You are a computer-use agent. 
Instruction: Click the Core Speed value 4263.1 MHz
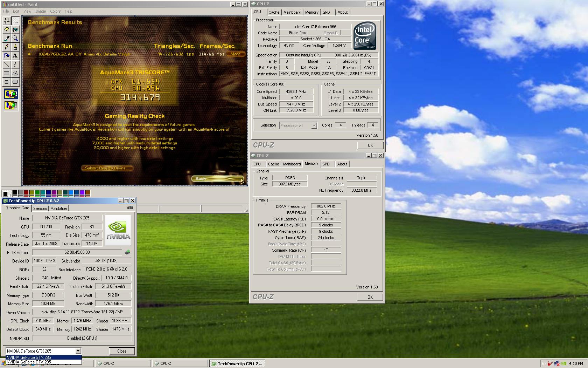(296, 91)
